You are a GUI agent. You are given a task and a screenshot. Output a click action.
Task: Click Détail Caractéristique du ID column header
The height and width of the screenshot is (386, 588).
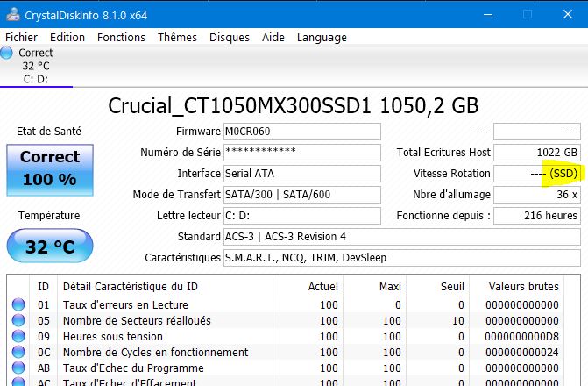168,287
